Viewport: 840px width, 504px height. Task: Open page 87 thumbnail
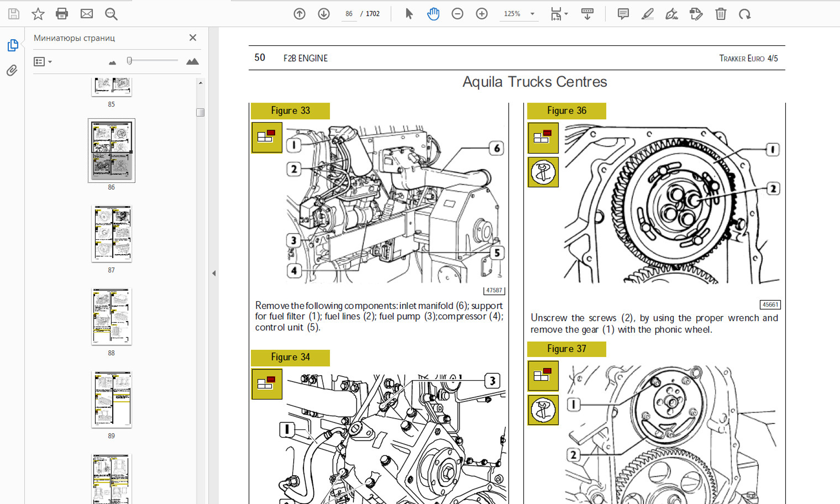(111, 234)
